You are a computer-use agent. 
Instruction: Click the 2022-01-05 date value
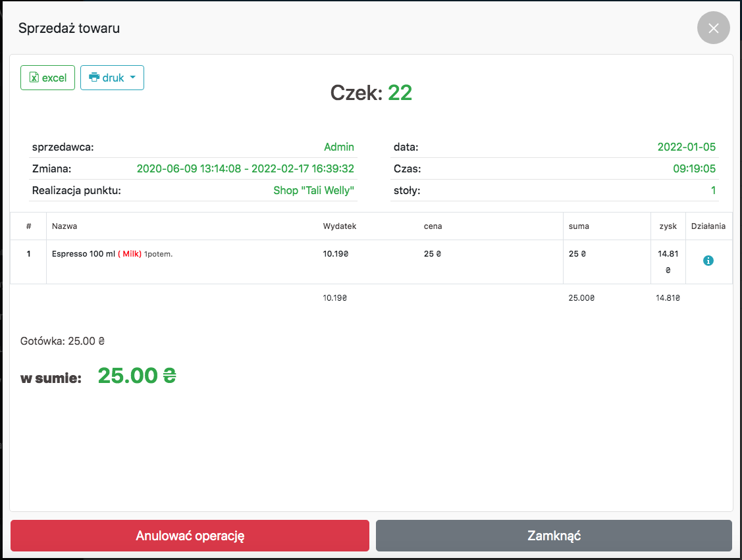686,147
